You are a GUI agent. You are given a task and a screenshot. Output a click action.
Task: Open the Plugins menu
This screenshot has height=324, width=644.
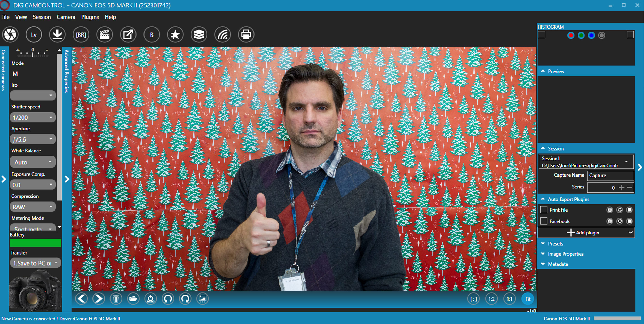pos(90,17)
